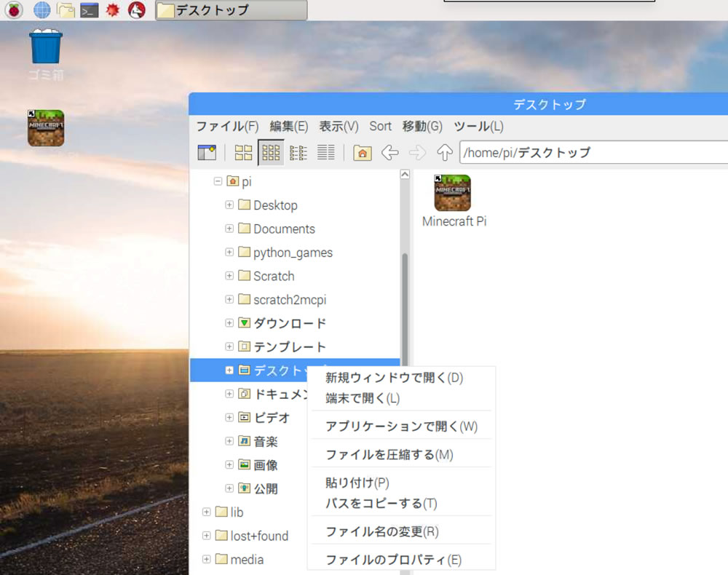The height and width of the screenshot is (575, 728).
Task: Expand the Documents folder node
Action: point(229,229)
